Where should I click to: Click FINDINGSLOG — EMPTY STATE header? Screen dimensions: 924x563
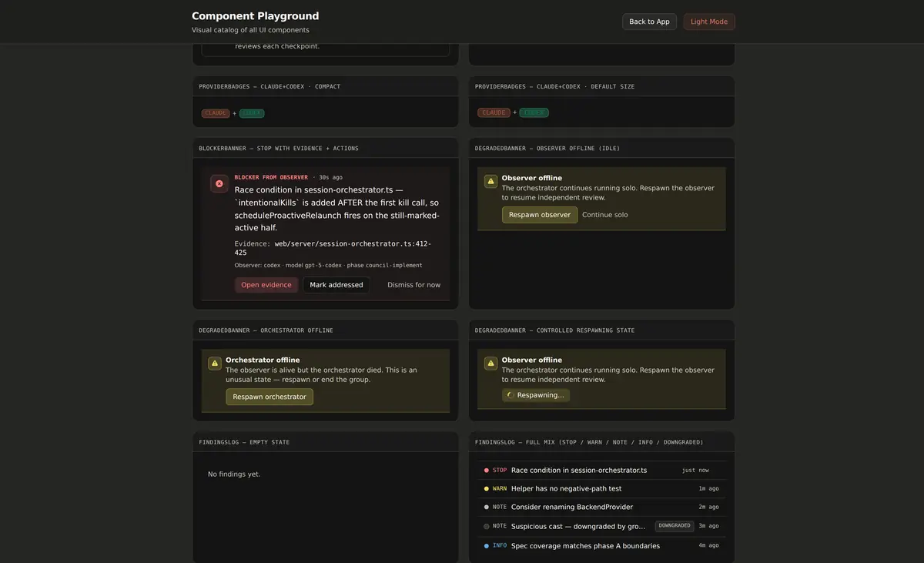point(244,443)
